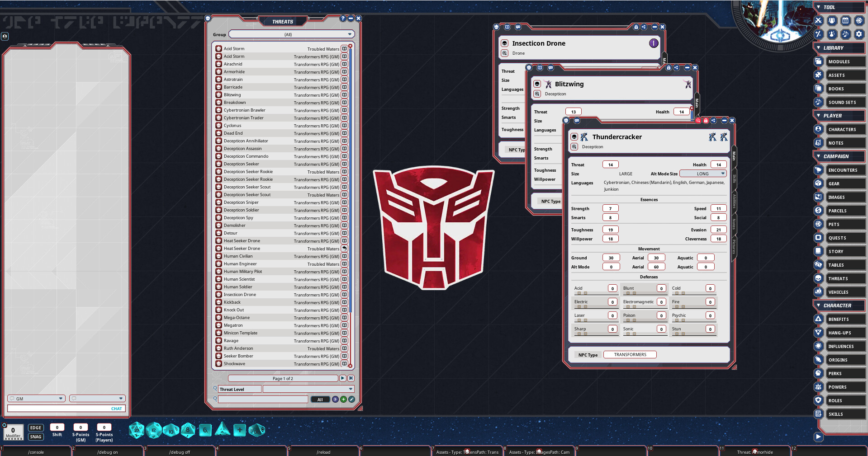This screenshot has height=456, width=868.
Task: Enable the EDGE toggle near the modifier dial
Action: [36, 428]
